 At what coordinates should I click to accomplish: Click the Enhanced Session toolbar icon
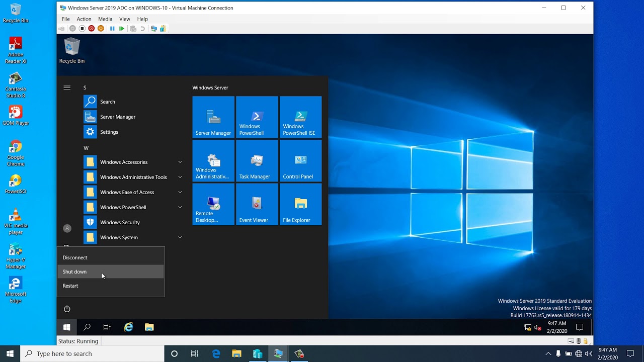(x=154, y=29)
